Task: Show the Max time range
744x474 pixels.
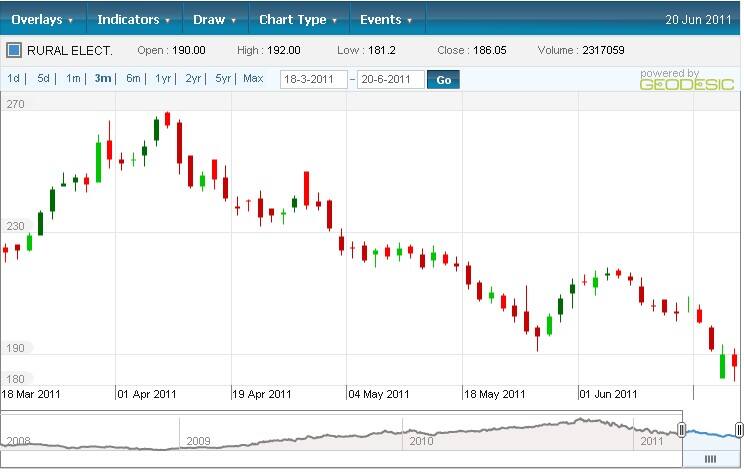Action: click(x=253, y=78)
